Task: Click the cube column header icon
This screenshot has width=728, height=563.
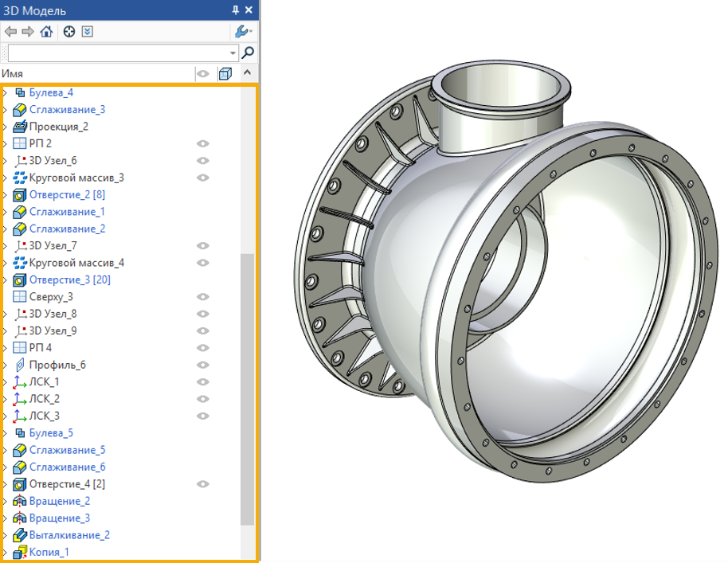Action: coord(225,74)
